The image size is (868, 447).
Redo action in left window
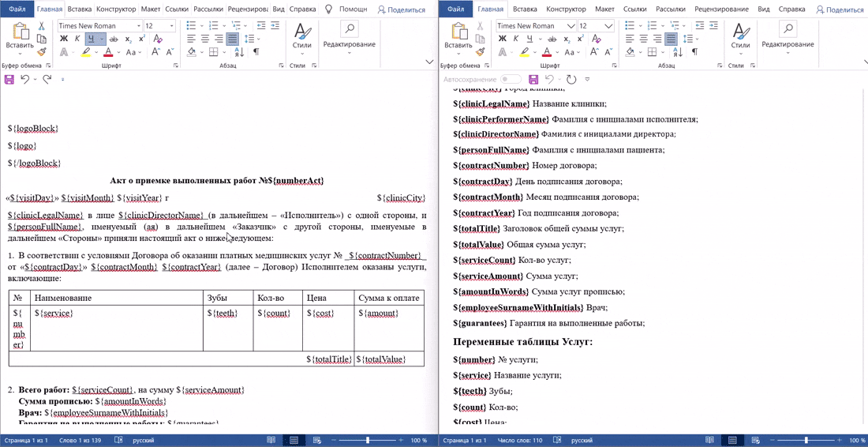[47, 79]
